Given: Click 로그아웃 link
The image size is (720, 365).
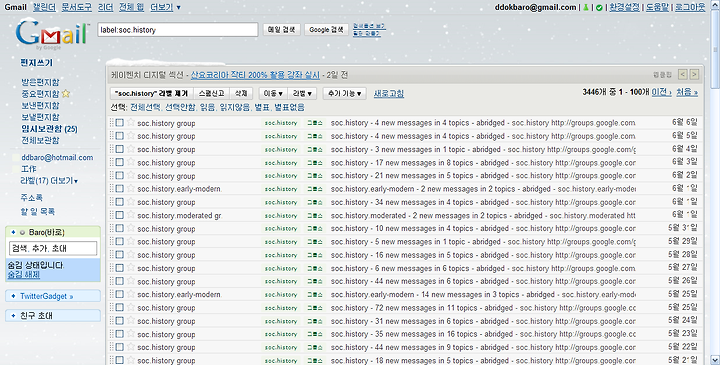Looking at the screenshot, I should 690,7.
